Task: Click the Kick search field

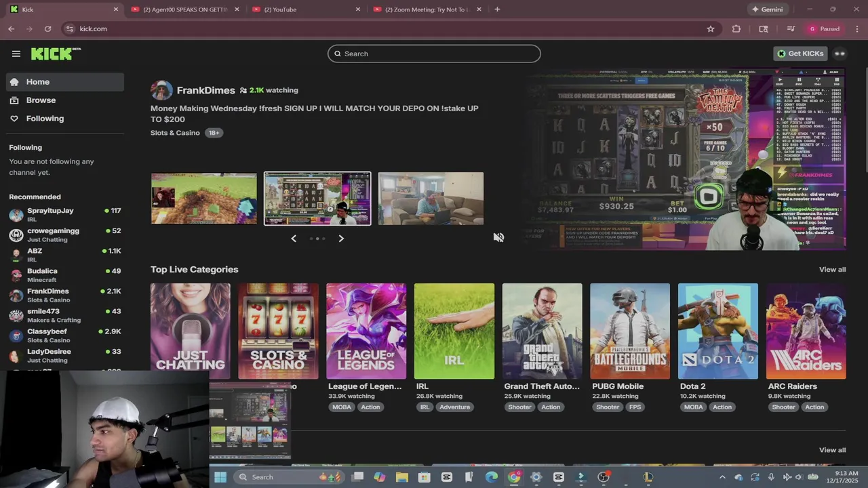Action: pos(434,54)
